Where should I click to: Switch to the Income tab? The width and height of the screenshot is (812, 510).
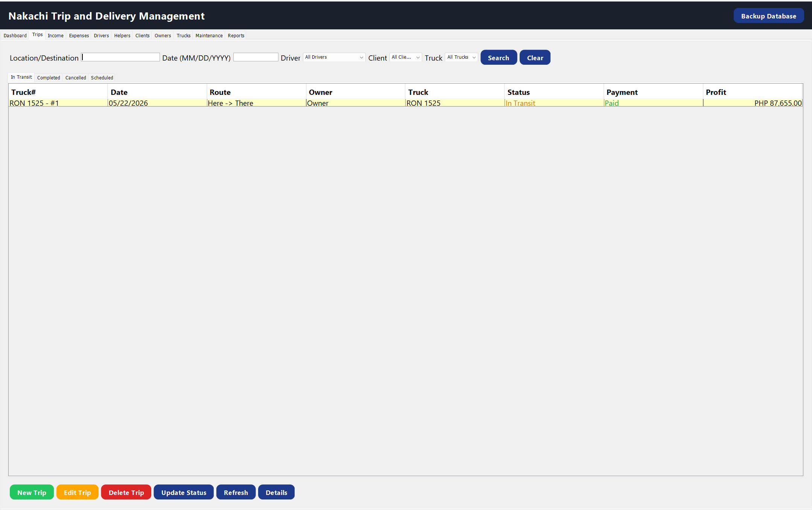[56, 35]
